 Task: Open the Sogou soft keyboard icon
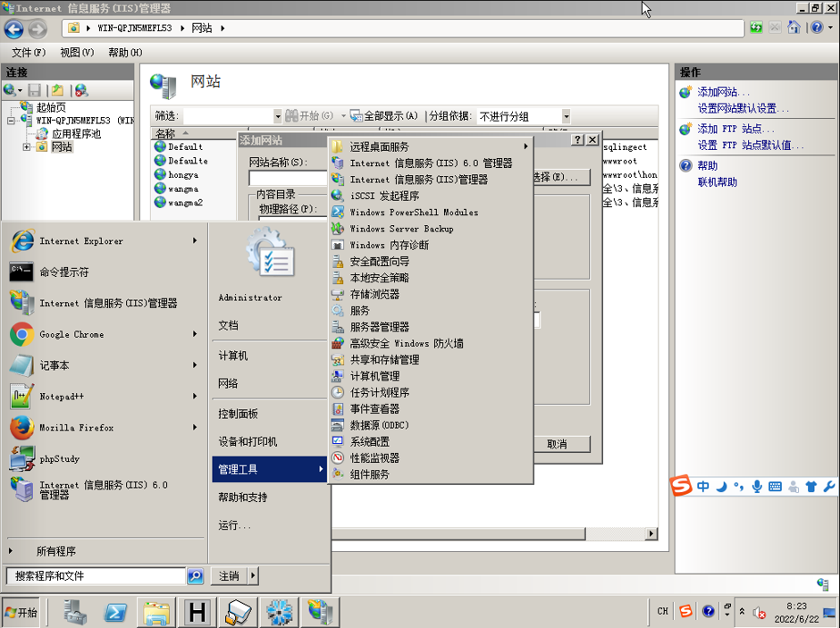775,486
